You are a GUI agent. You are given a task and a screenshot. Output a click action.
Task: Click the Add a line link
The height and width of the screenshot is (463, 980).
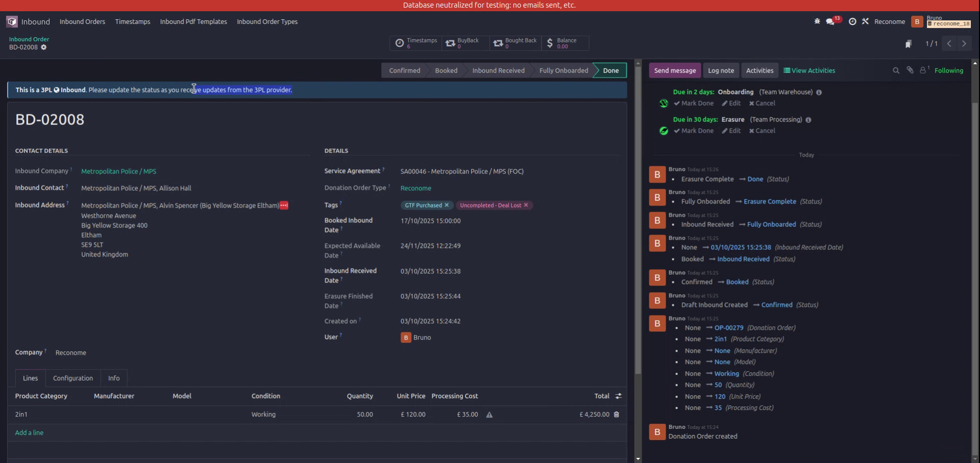(29, 432)
